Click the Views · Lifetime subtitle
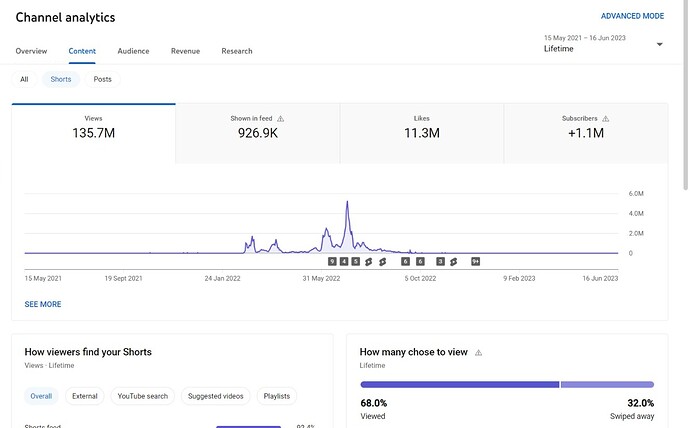Viewport: 690px width, 428px height. [x=49, y=366]
